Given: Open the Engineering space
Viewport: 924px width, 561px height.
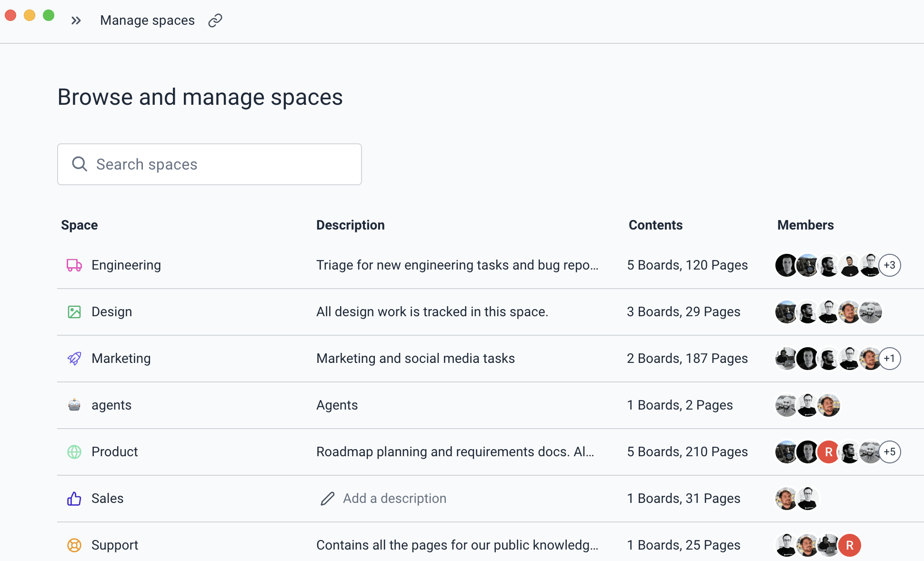Looking at the screenshot, I should pyautogui.click(x=126, y=265).
